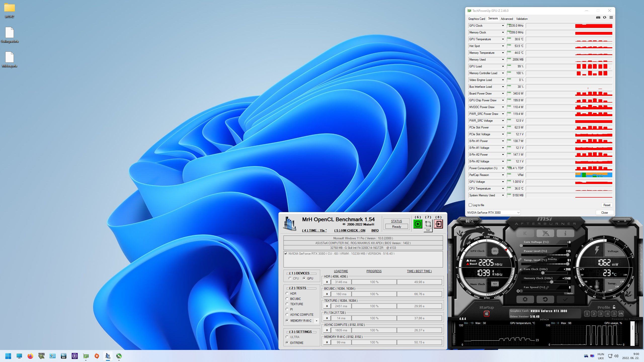Uncheck the NVIDIA GeForce RTX 3080 device checkbox
Screen dimensions: 644x362
(x=286, y=253)
